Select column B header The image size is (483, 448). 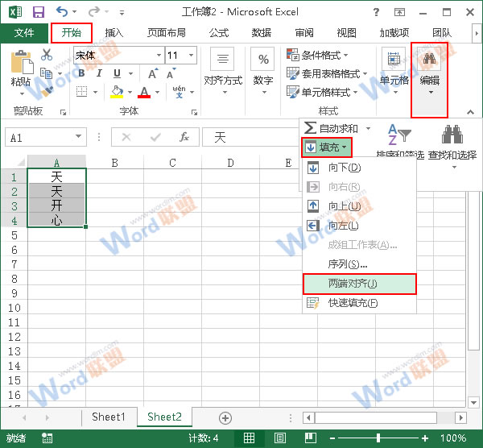coord(114,162)
